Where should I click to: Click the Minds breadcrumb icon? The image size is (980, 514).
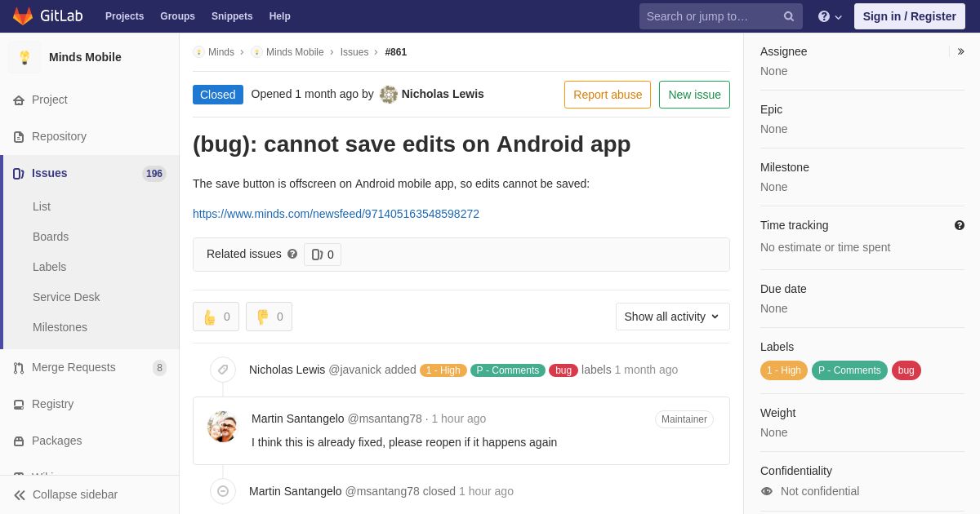coord(198,52)
